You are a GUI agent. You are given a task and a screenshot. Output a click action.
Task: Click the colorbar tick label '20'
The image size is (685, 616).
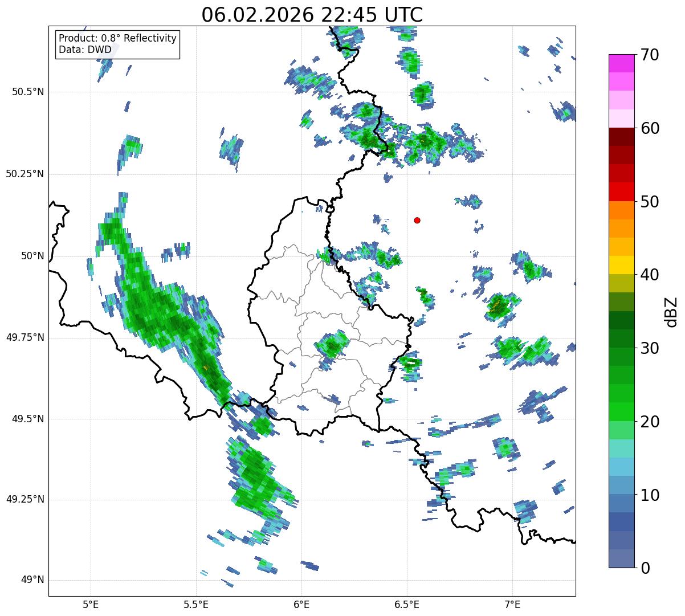(649, 422)
